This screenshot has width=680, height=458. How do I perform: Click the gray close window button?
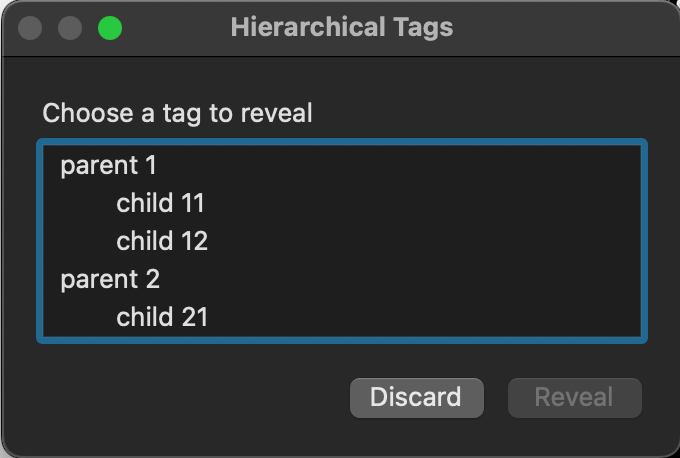click(30, 27)
